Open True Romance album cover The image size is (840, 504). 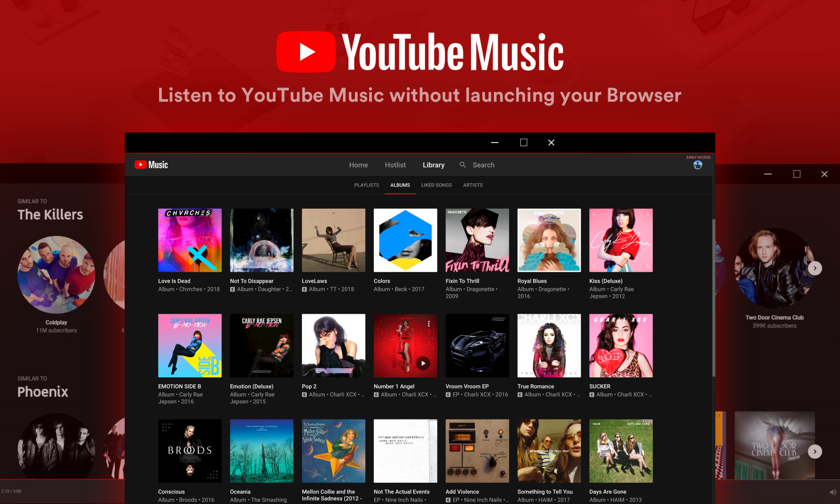549,346
